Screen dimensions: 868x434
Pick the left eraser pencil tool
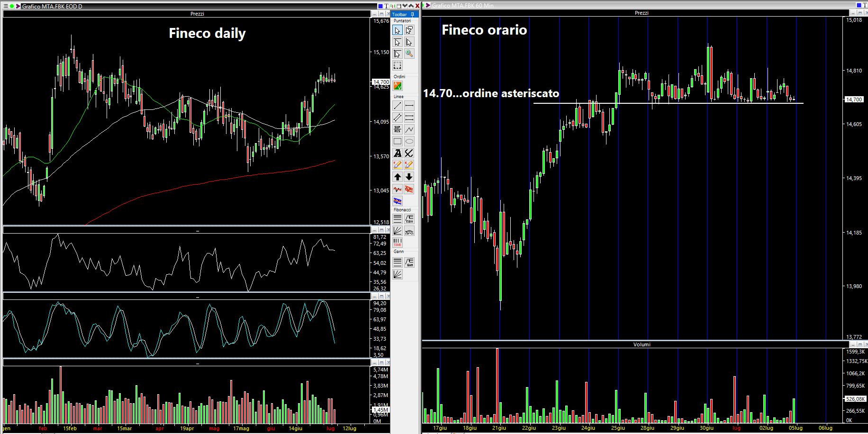click(x=398, y=165)
